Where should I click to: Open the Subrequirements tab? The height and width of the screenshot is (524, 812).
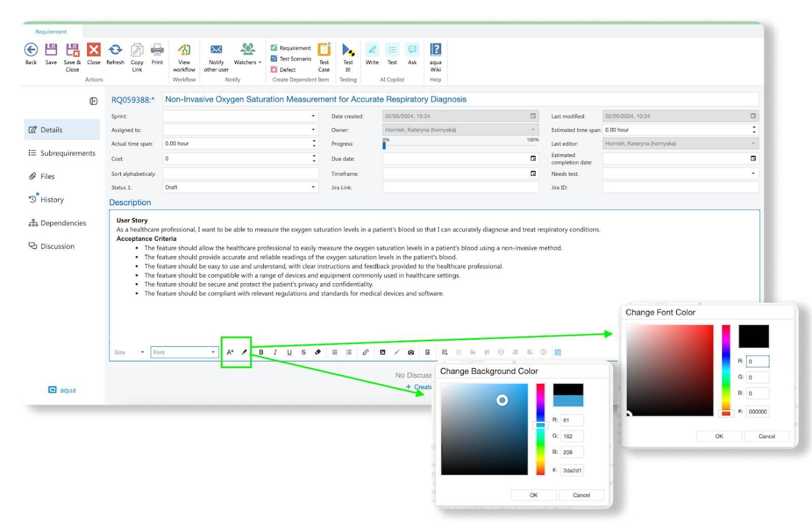pyautogui.click(x=62, y=153)
